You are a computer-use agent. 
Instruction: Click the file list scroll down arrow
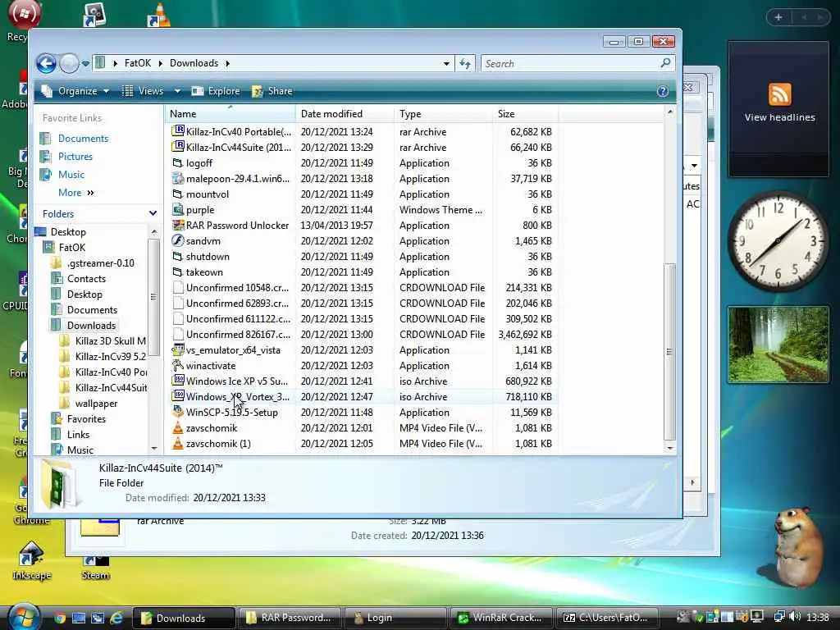[669, 448]
